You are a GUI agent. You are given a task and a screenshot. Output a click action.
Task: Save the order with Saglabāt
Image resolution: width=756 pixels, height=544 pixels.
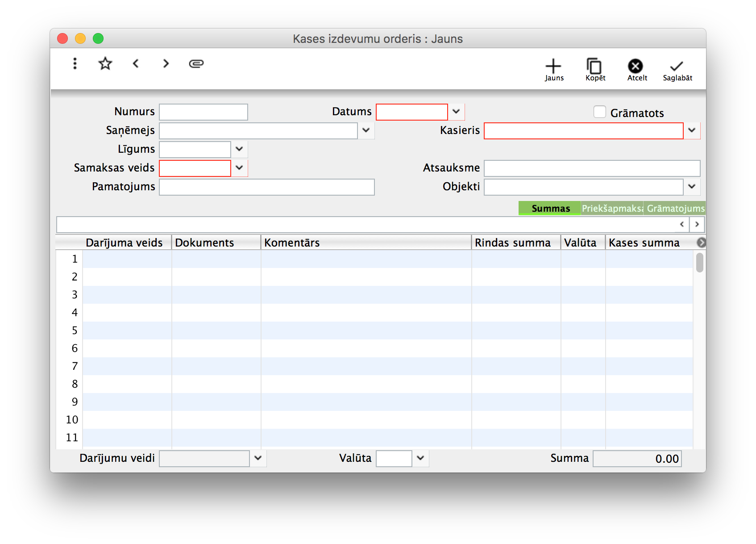[677, 70]
